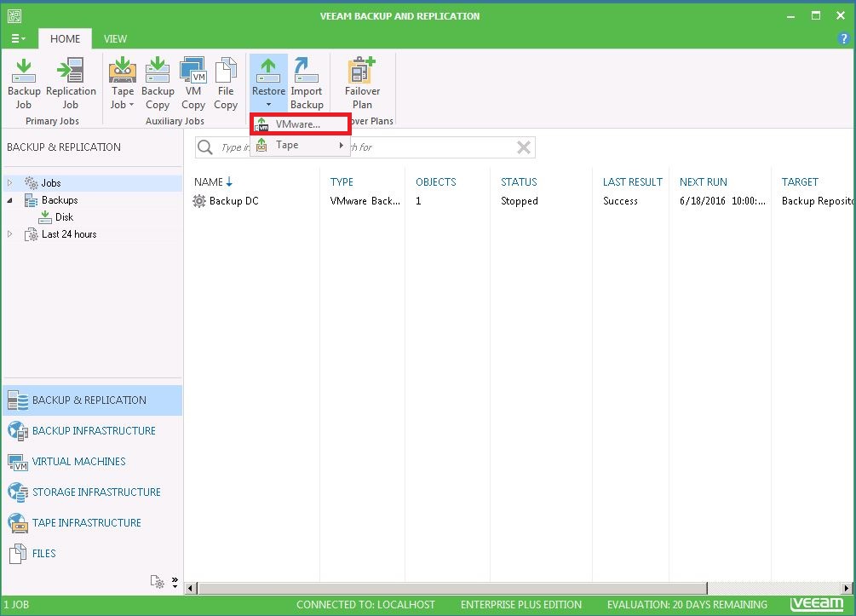
Task: Open the main application menu button
Action: tap(18, 39)
